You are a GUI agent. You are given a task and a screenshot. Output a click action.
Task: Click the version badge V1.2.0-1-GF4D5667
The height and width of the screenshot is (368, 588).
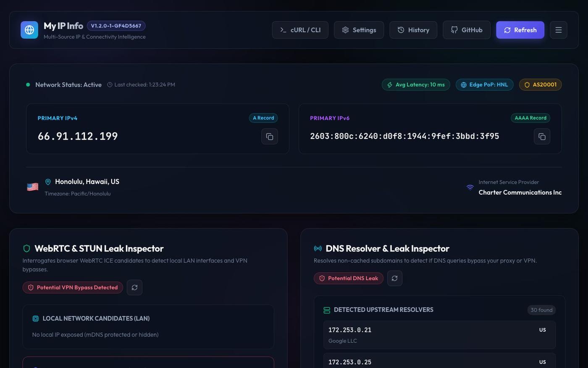(116, 26)
